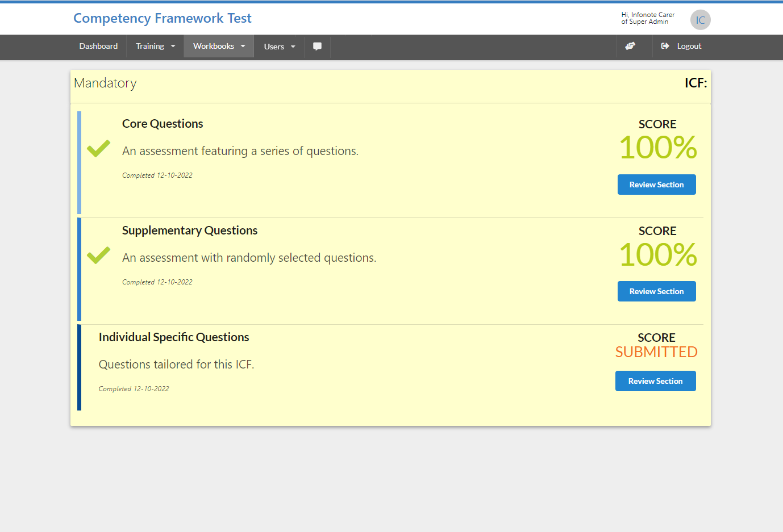Click the SUBMITTED score status

click(656, 352)
